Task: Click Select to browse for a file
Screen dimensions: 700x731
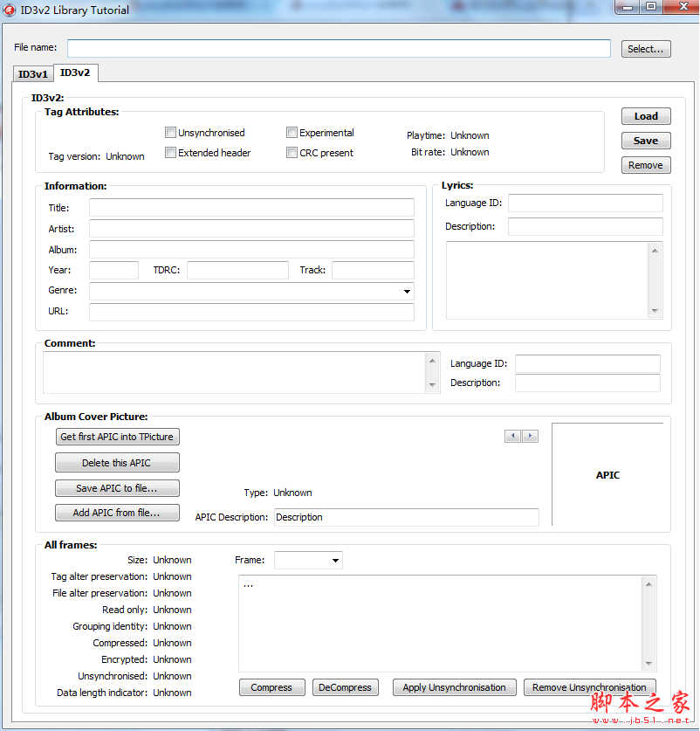Action: coord(645,48)
